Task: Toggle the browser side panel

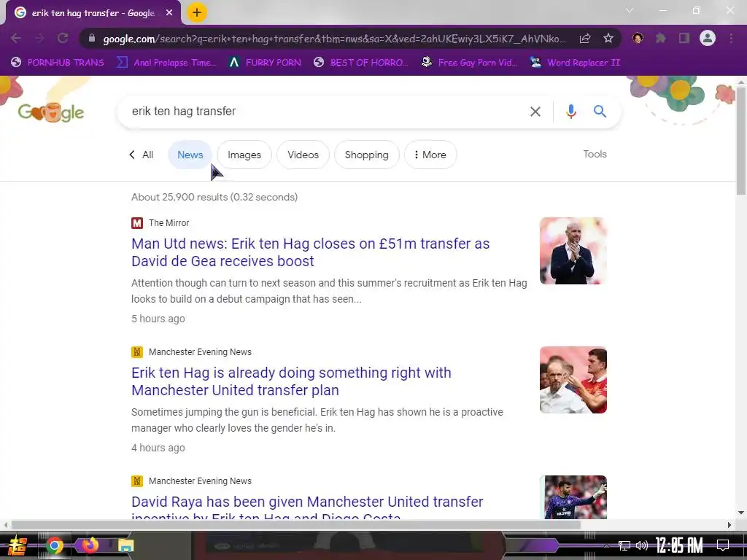Action: (x=684, y=38)
